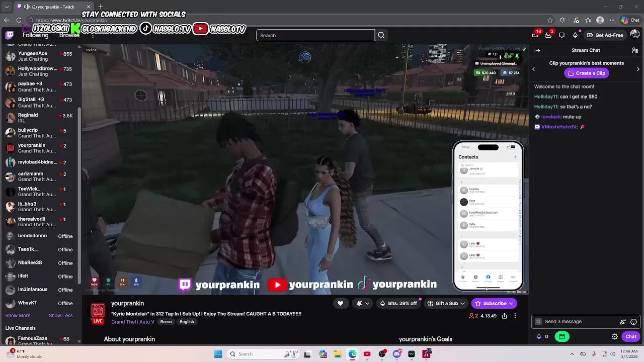Open the Twitch home logo

(10, 35)
